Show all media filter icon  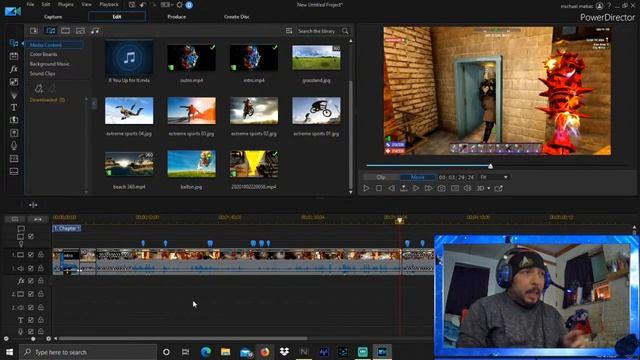point(51,31)
